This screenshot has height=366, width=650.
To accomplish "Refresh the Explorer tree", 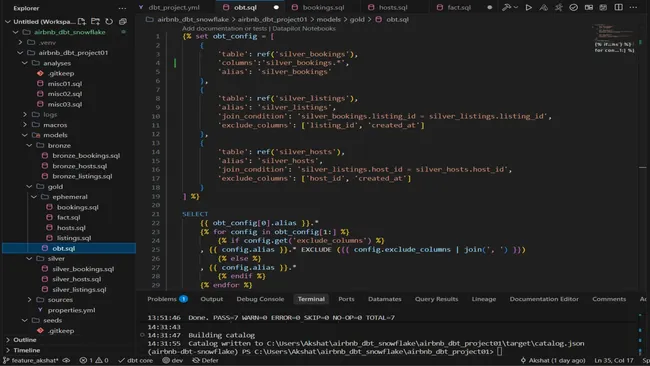I will coord(109,21).
